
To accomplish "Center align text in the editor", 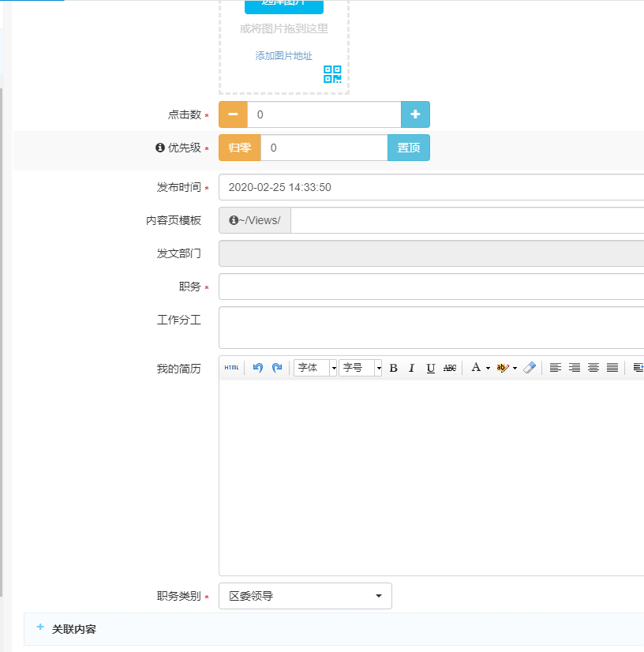I will tap(593, 368).
